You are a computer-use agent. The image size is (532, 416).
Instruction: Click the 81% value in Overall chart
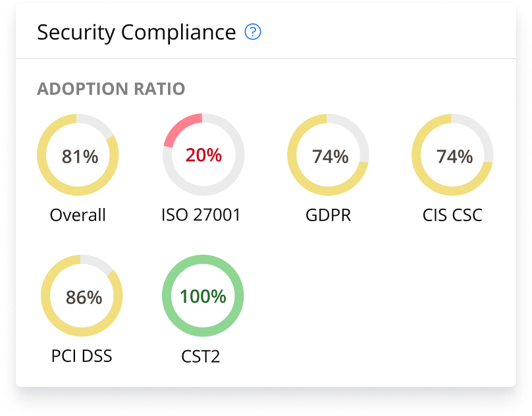[x=80, y=157]
